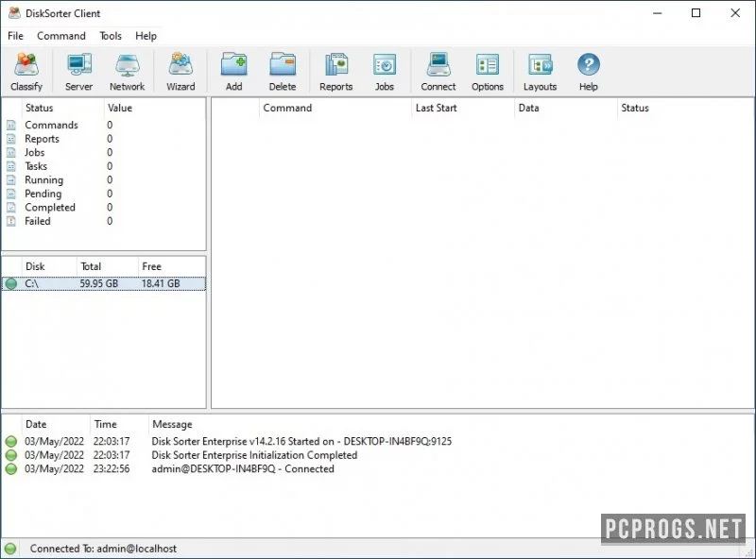Select the Network toolbar icon
This screenshot has width=756, height=559.
tap(128, 64)
